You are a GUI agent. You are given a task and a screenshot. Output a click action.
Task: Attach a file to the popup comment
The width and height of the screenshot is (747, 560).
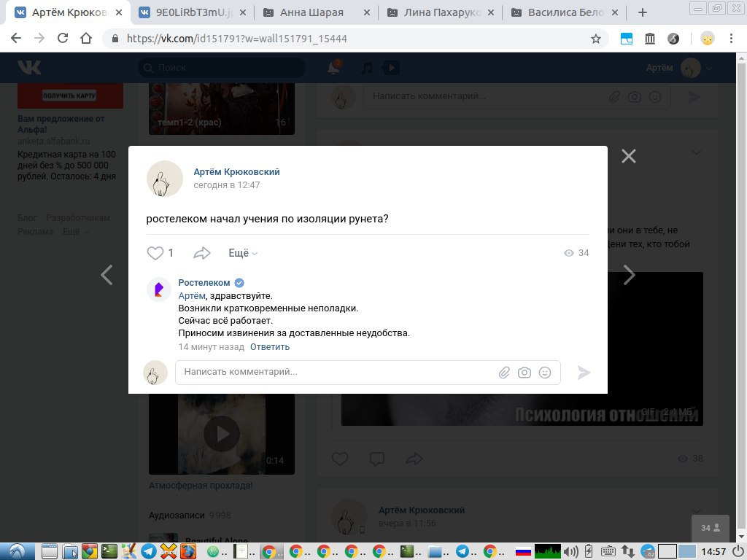[x=504, y=373]
